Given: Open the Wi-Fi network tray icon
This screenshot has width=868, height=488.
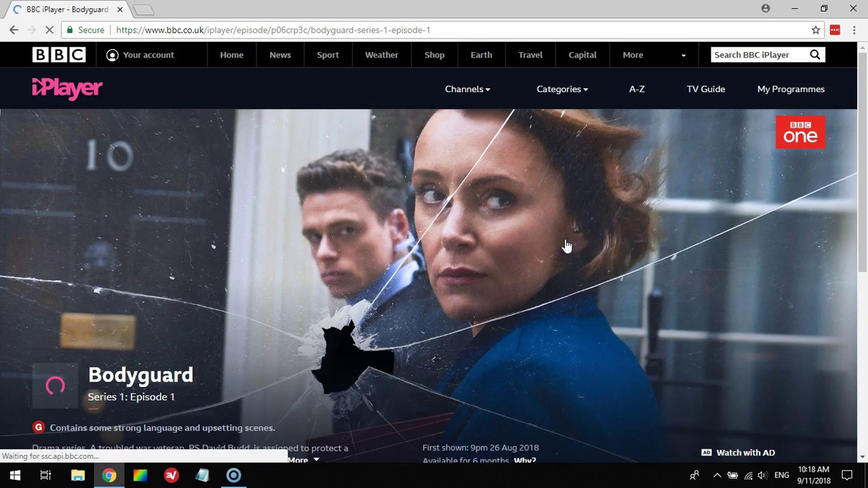Looking at the screenshot, I should (x=748, y=475).
